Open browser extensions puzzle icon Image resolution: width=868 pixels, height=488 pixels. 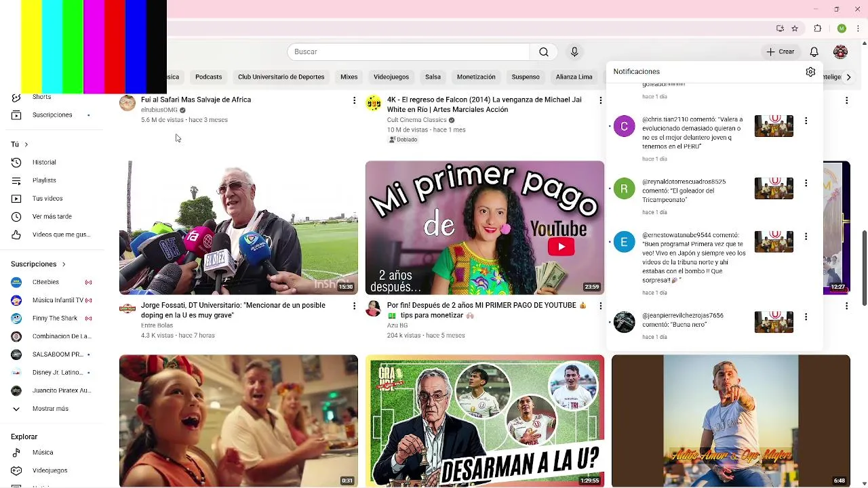tap(817, 28)
